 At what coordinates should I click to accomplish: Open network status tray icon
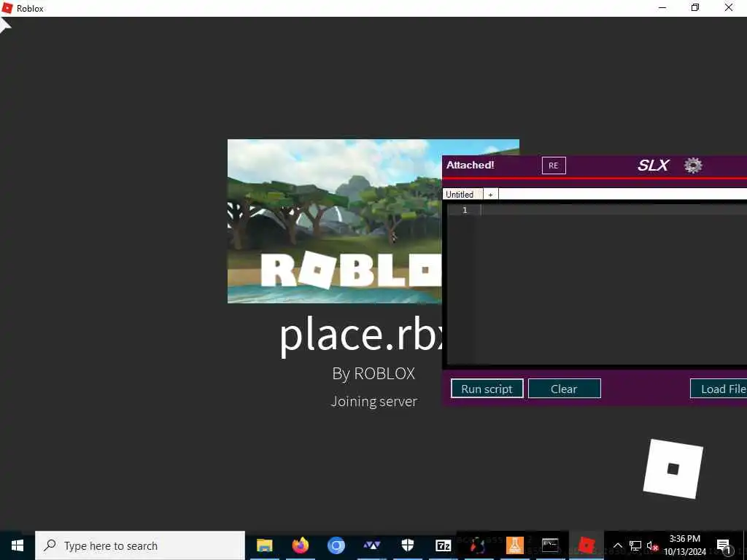tap(635, 545)
